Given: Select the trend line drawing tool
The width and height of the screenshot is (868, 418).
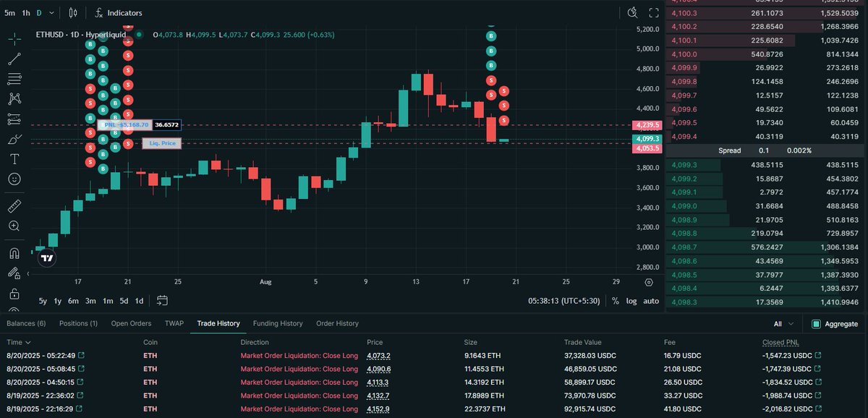Looking at the screenshot, I should [x=14, y=59].
